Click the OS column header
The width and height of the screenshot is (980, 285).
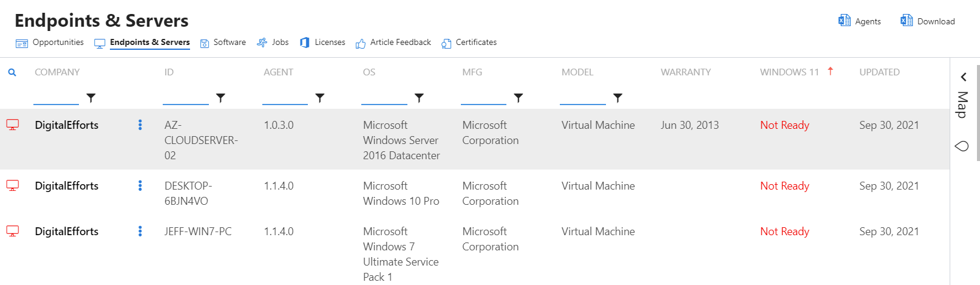tap(369, 72)
